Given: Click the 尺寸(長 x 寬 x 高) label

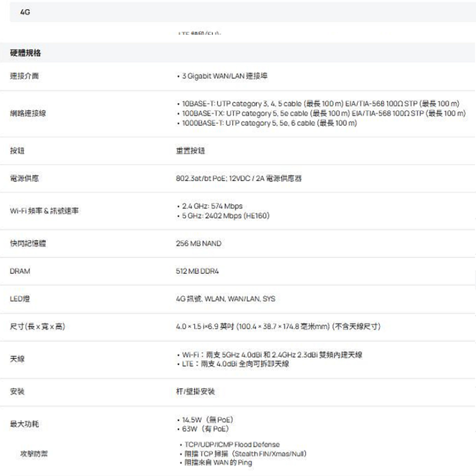Looking at the screenshot, I should [38, 327].
